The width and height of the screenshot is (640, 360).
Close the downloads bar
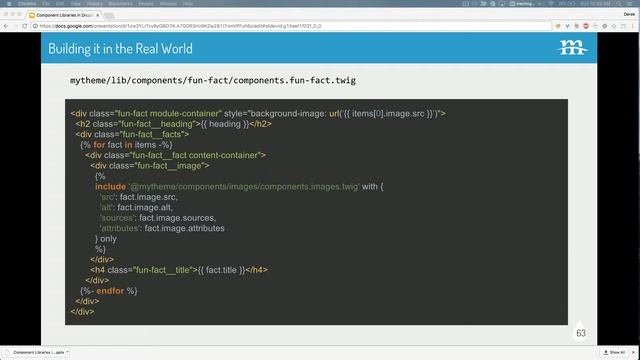(634, 352)
